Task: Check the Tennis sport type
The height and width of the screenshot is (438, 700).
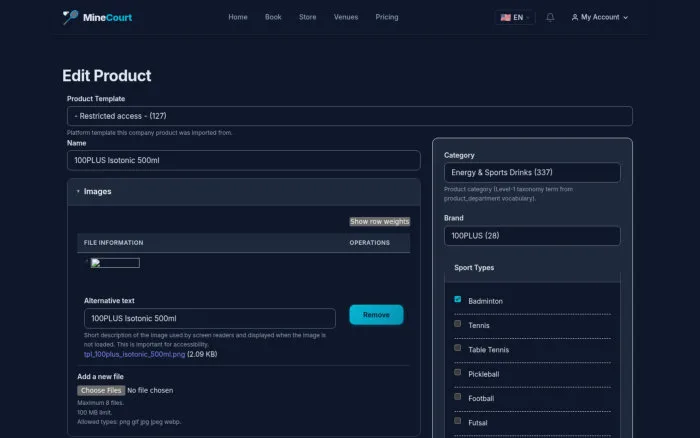Action: pos(458,324)
